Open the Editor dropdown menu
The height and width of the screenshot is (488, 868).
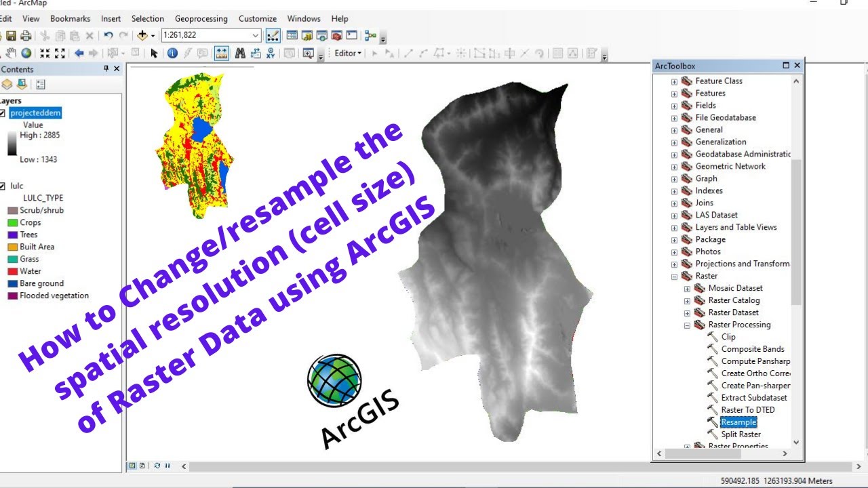point(349,53)
